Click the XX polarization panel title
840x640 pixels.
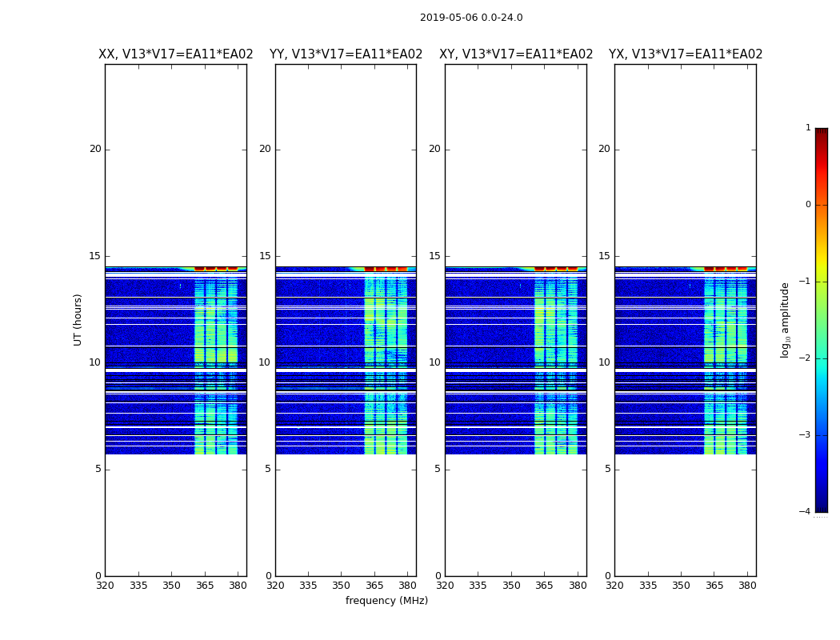[x=176, y=54]
